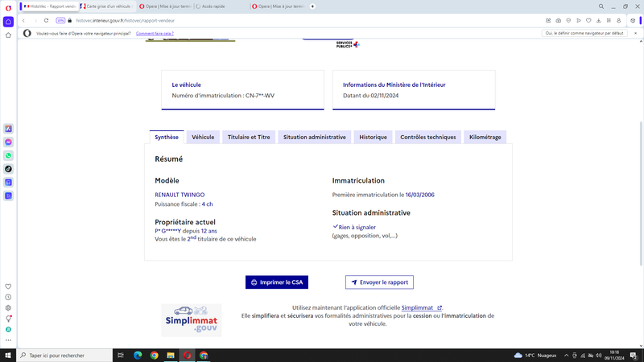Open the Easy Setup menu icon
Viewport: 644px width, 362px height.
(609, 21)
